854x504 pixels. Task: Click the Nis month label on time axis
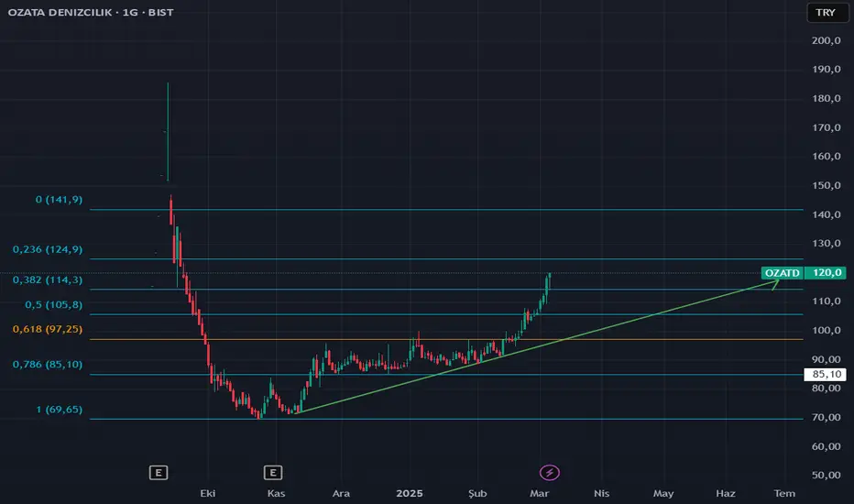[601, 493]
